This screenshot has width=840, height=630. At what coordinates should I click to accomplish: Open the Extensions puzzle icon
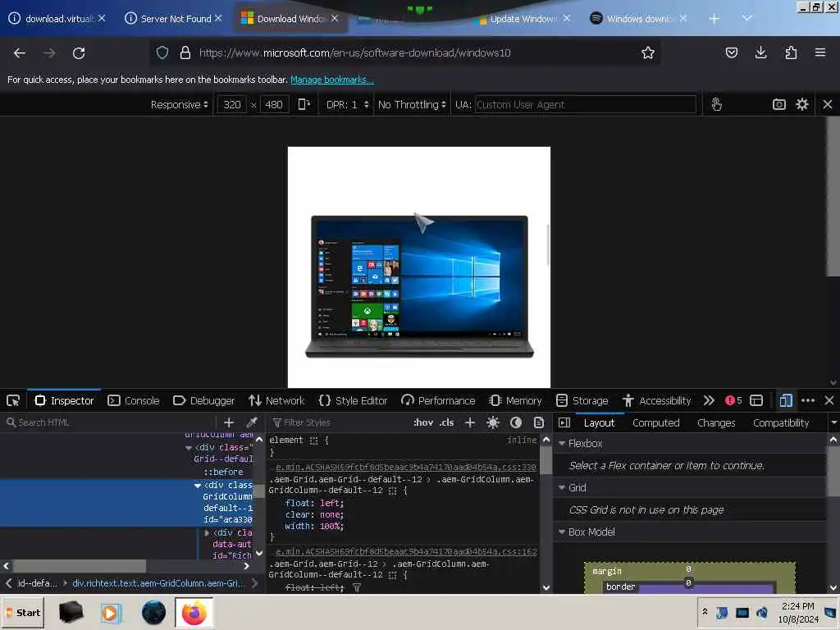click(791, 52)
